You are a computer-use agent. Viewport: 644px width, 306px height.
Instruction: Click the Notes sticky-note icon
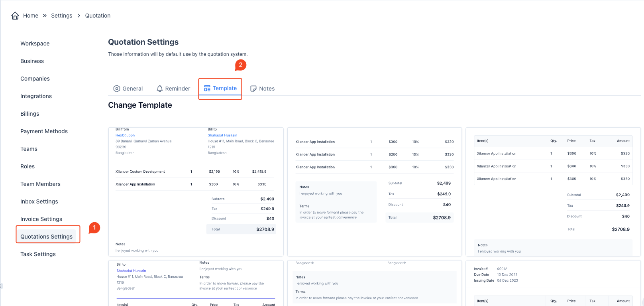[x=253, y=89]
